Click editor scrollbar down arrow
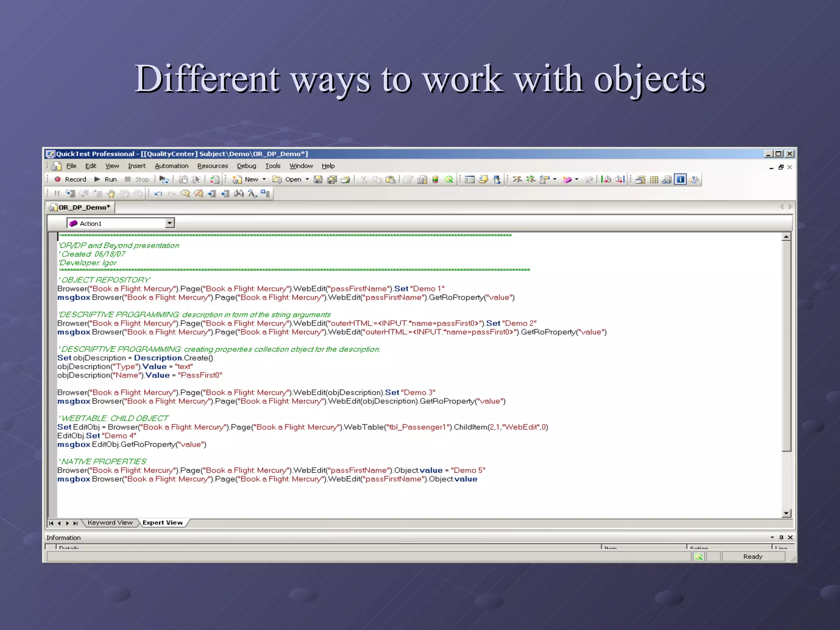Viewport: 840px width, 630px height. (786, 513)
